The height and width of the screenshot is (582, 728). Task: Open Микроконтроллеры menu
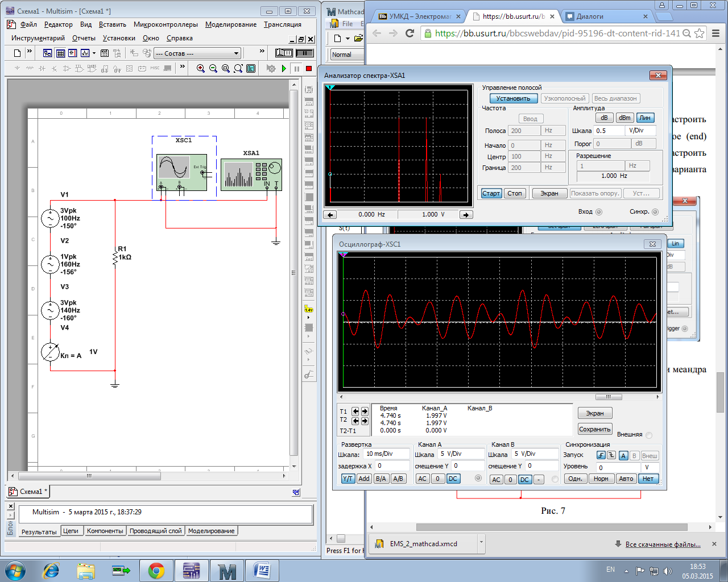click(166, 24)
